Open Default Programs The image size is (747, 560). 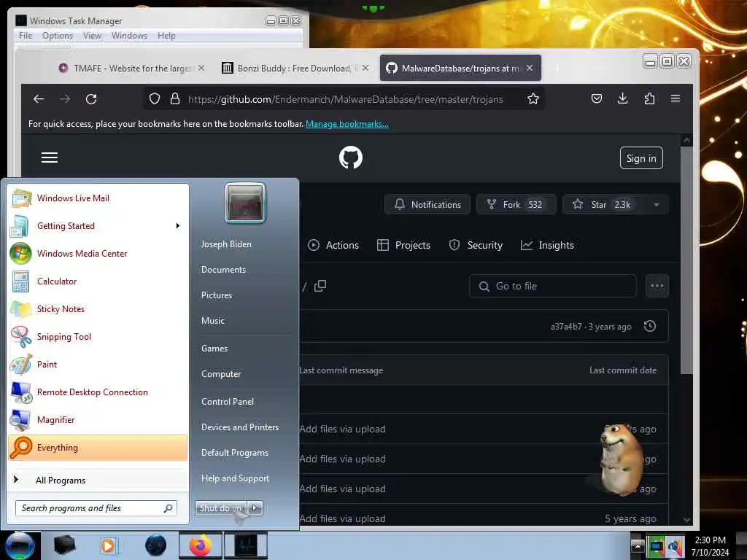[235, 453]
